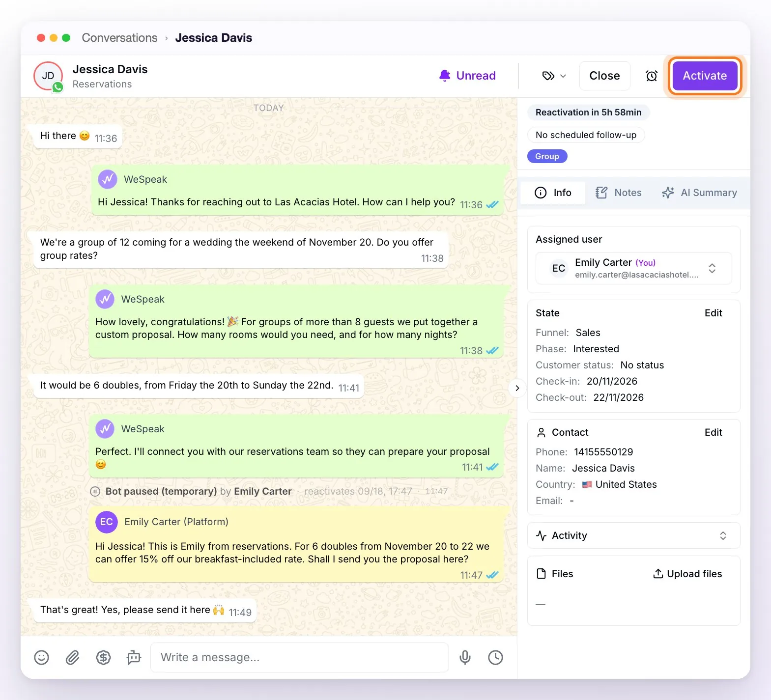
Task: Click the Activity pulse icon
Action: pyautogui.click(x=541, y=535)
